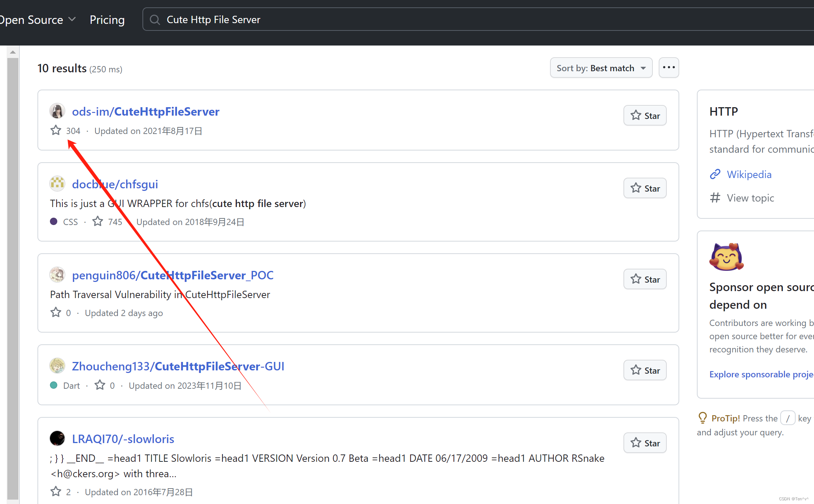Open the Sort by Best match dropdown
Viewport: 814px width, 504px height.
pyautogui.click(x=601, y=68)
